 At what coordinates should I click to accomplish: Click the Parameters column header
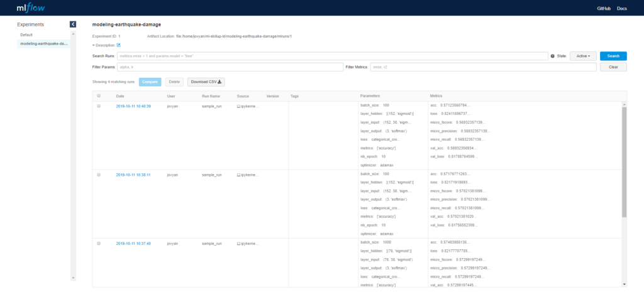click(370, 96)
